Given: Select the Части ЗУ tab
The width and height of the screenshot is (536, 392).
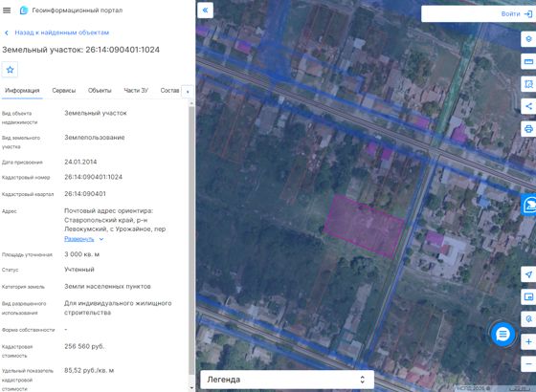Looking at the screenshot, I should (136, 91).
